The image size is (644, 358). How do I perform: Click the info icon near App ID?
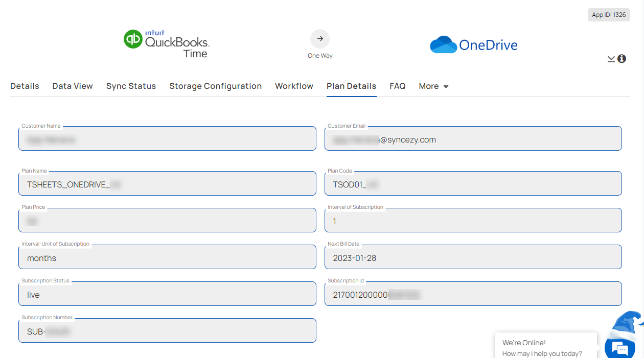coord(622,59)
